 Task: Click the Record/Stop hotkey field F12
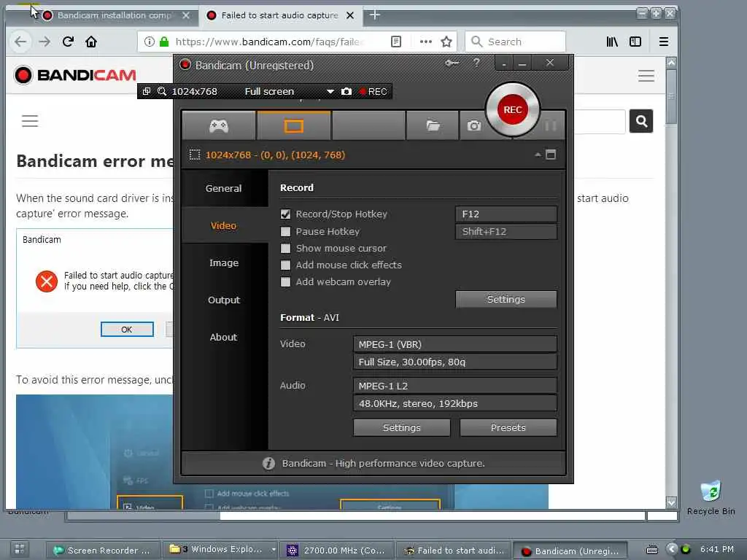[506, 214]
